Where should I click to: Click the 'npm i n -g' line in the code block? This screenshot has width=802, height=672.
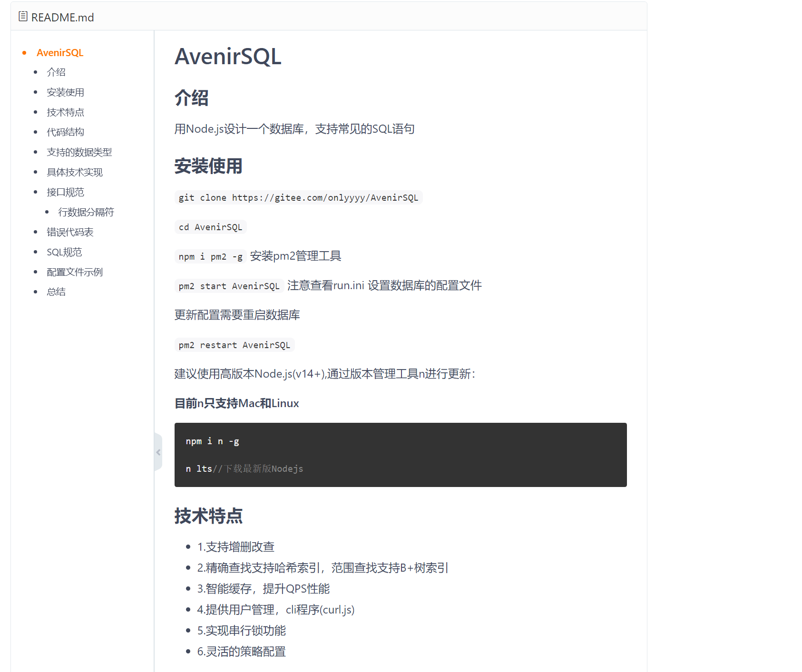pos(212,441)
